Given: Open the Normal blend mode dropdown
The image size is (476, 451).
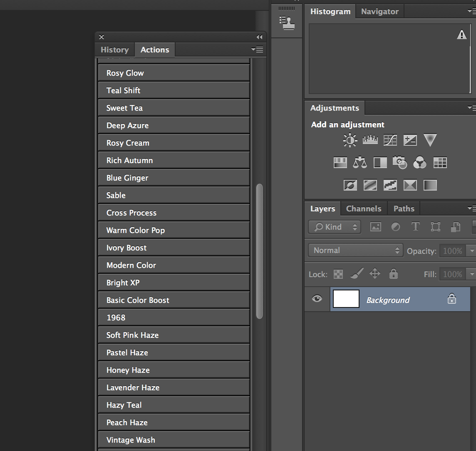Looking at the screenshot, I should 356,250.
